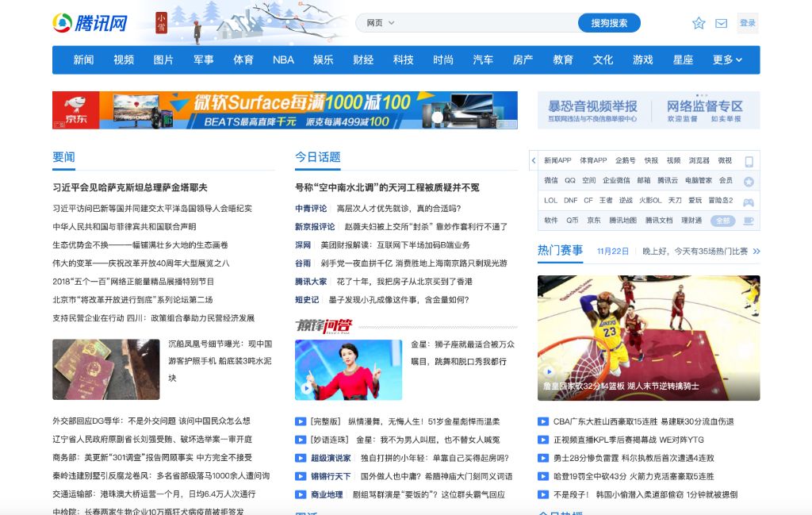Open the 网络监督专区 banner link
812x515 pixels.
(704, 110)
